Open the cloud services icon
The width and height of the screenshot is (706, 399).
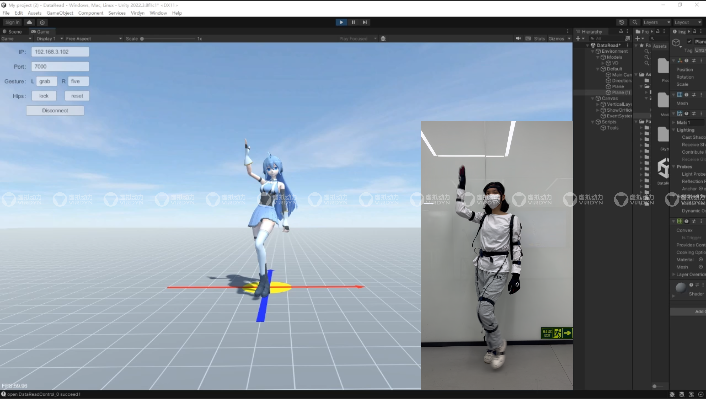point(29,22)
